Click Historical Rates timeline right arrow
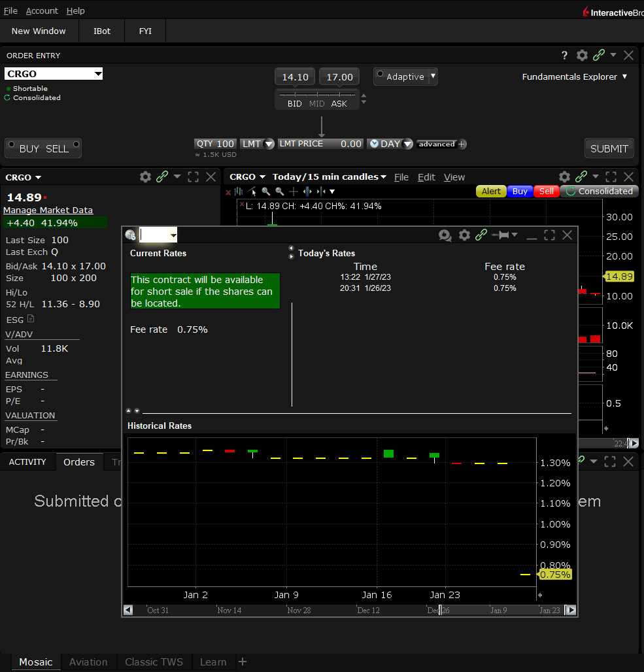Screen dimensions: 644x672 571,610
